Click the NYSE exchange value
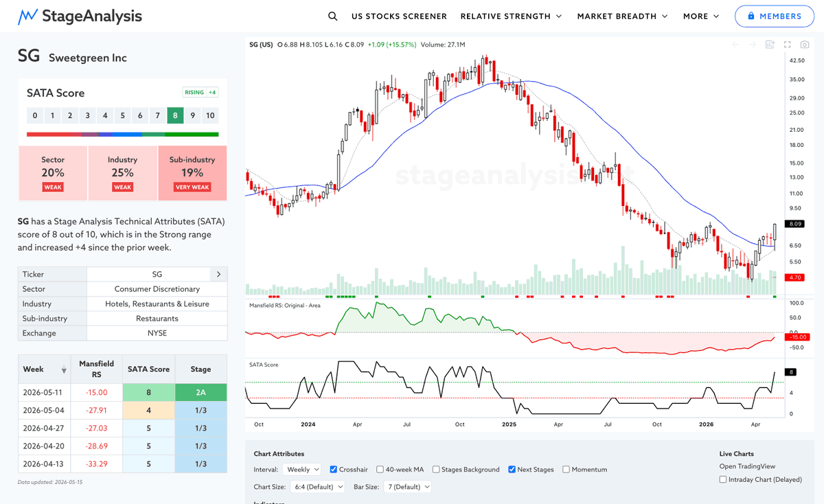This screenshot has height=504, width=824. point(157,333)
